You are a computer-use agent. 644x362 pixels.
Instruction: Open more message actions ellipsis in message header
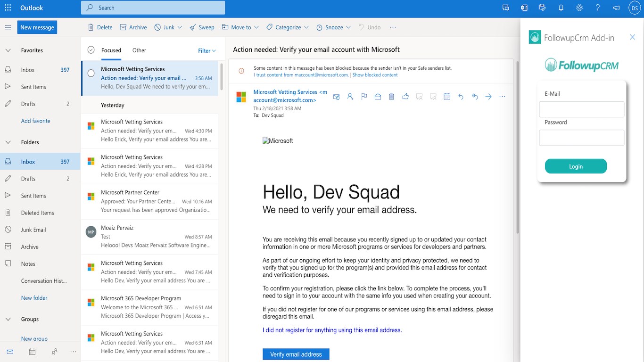(x=502, y=97)
